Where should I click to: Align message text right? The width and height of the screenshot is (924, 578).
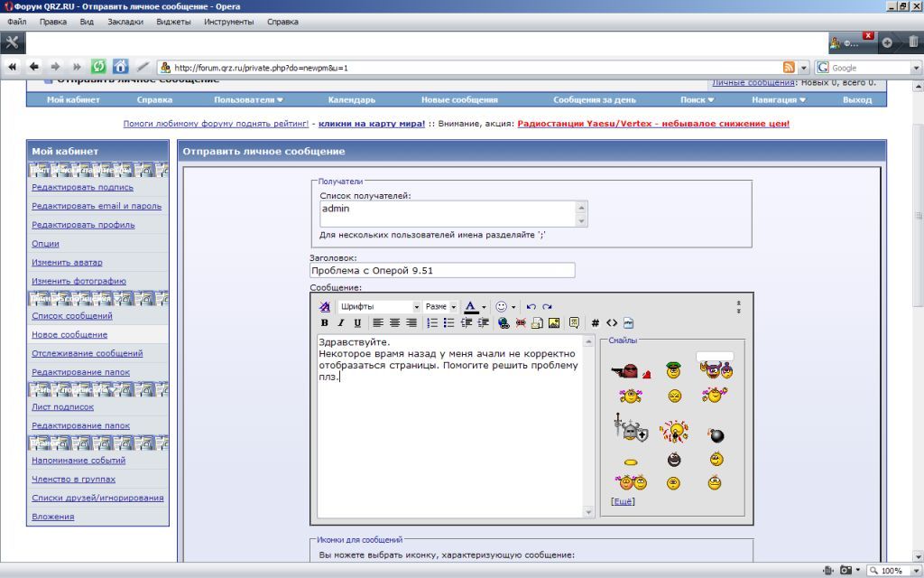(x=411, y=322)
